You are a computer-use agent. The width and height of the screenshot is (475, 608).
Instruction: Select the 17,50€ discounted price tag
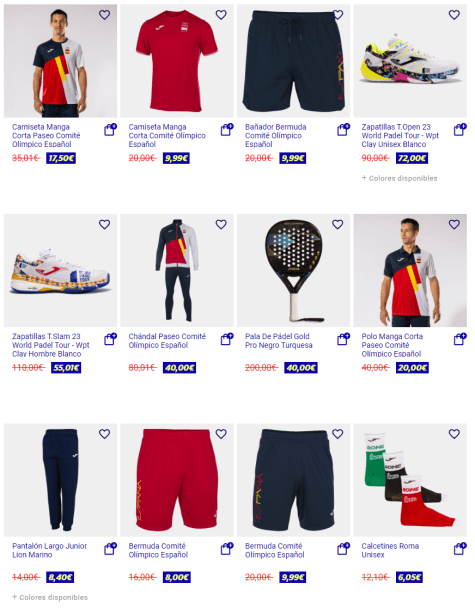click(x=61, y=158)
